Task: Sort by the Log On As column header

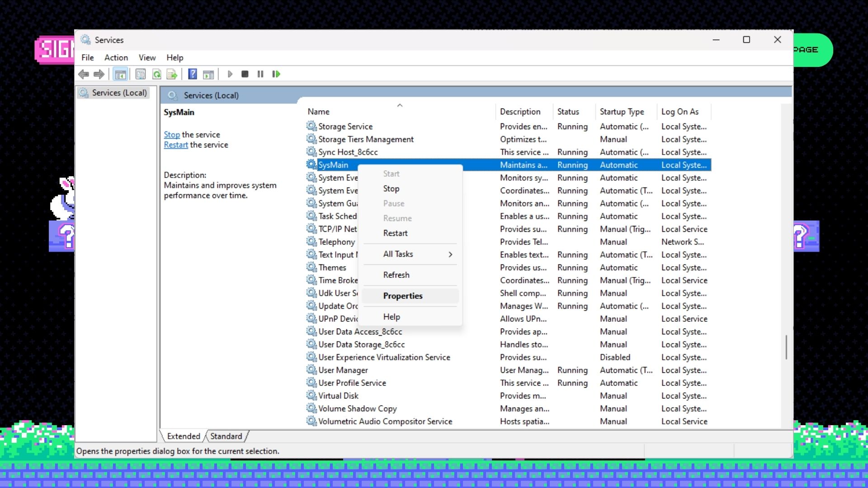Action: pos(684,111)
